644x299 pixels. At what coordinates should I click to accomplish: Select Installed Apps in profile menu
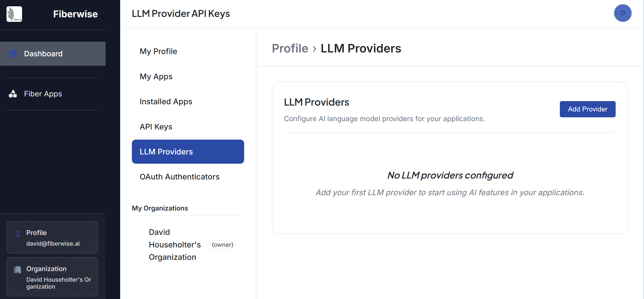tap(166, 101)
